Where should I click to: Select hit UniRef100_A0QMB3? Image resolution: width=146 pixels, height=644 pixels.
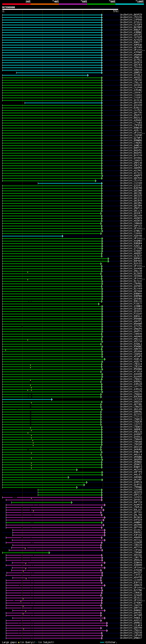coord(131,241)
